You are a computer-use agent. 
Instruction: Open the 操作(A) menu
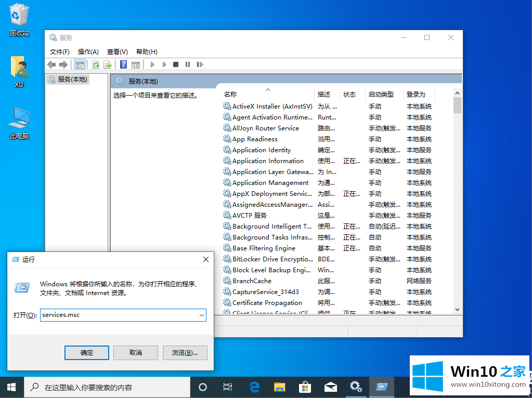88,52
